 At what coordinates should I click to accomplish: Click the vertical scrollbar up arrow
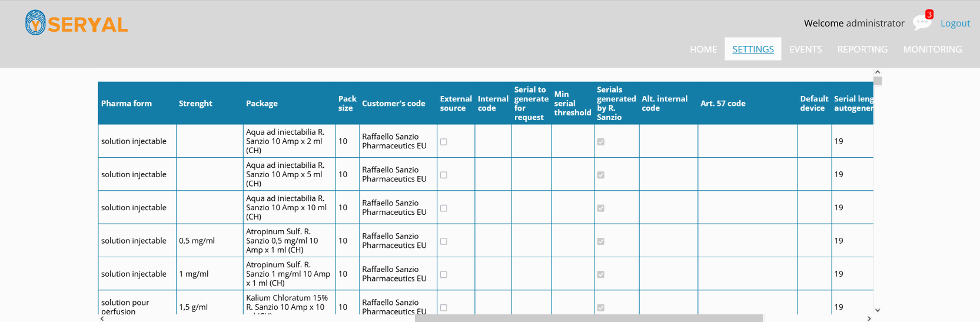(878, 72)
